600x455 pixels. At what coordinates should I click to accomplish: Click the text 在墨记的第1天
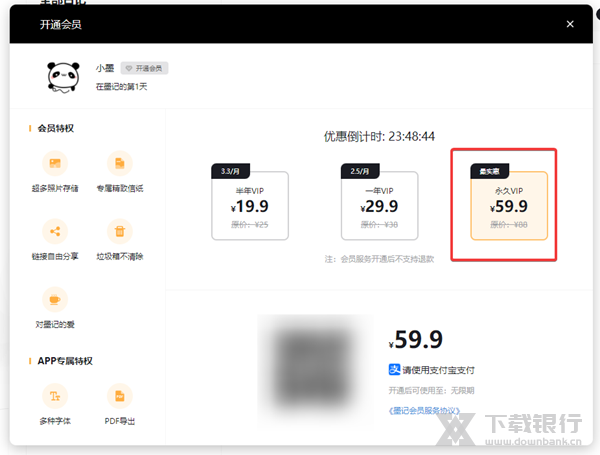[121, 86]
